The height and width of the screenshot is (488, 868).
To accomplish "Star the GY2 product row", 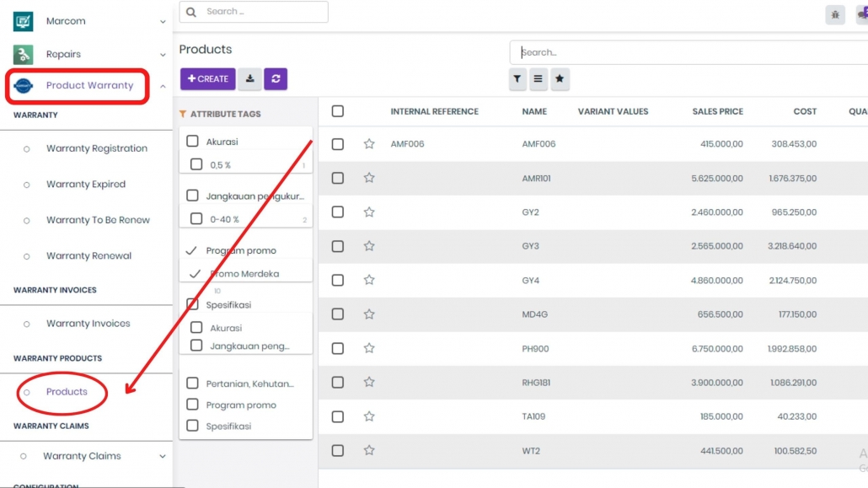I will (369, 212).
